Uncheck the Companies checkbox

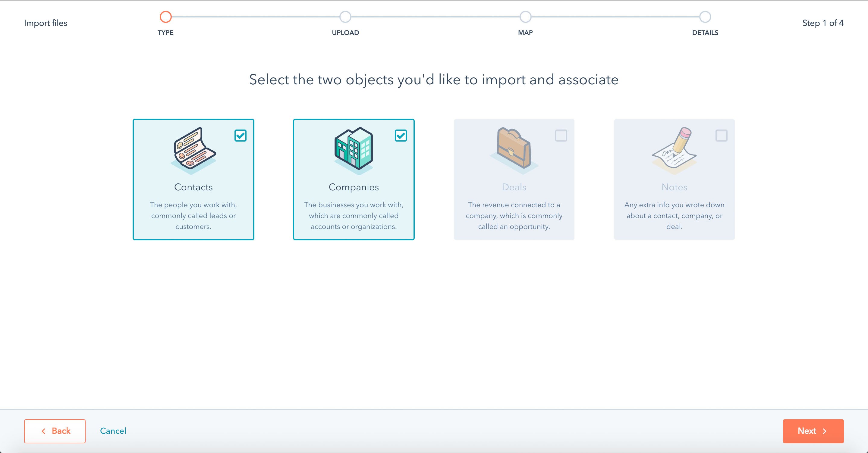pos(401,136)
